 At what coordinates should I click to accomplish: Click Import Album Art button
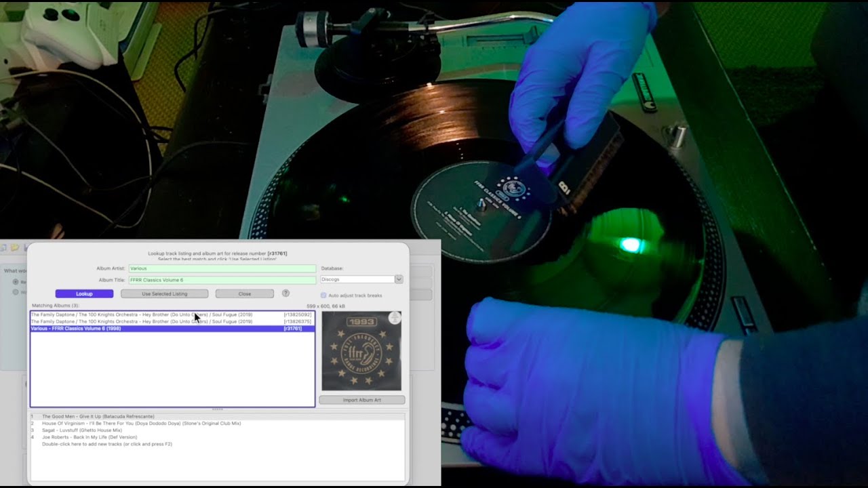pos(362,400)
